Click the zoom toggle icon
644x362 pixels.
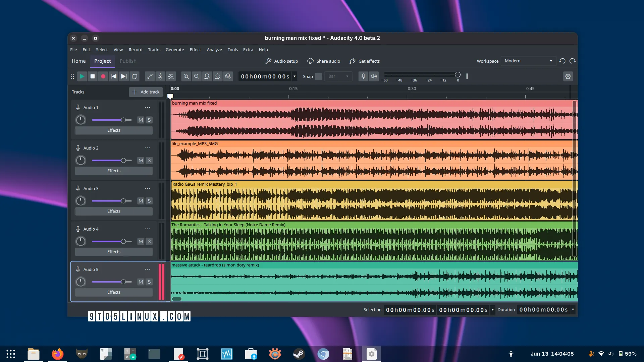[x=228, y=76]
